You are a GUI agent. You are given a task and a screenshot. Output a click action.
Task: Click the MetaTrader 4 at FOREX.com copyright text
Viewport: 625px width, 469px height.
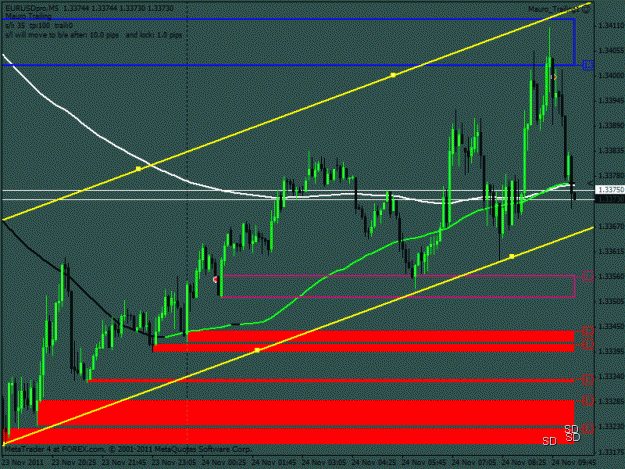pyautogui.click(x=128, y=449)
